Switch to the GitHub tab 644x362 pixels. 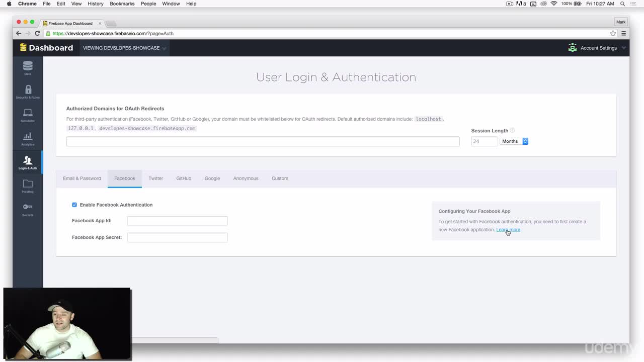pos(184,178)
